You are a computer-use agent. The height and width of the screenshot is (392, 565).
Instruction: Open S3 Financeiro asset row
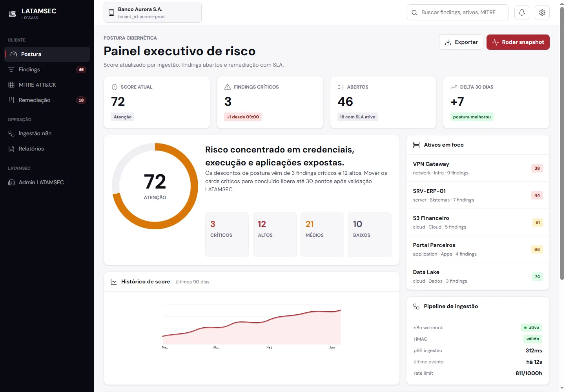pyautogui.click(x=478, y=222)
